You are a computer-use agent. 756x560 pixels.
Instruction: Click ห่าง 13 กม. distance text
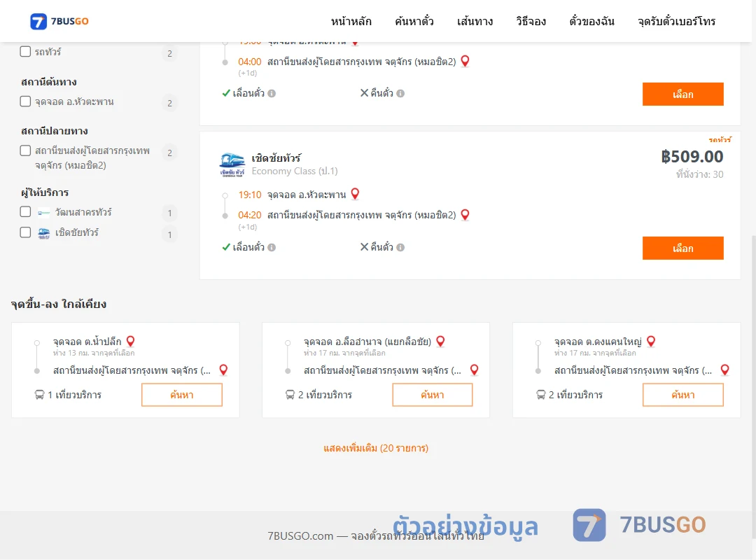coord(94,353)
